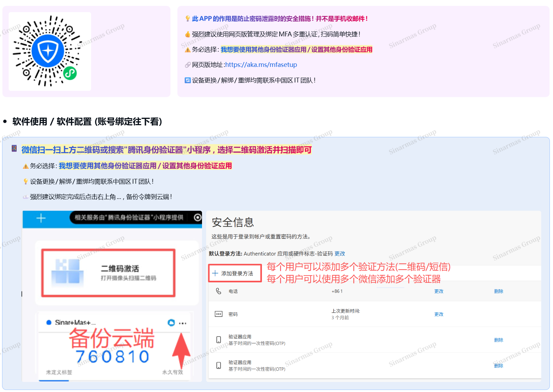Click 更改 in the 密码 row
This screenshot has width=553, height=392.
(439, 314)
